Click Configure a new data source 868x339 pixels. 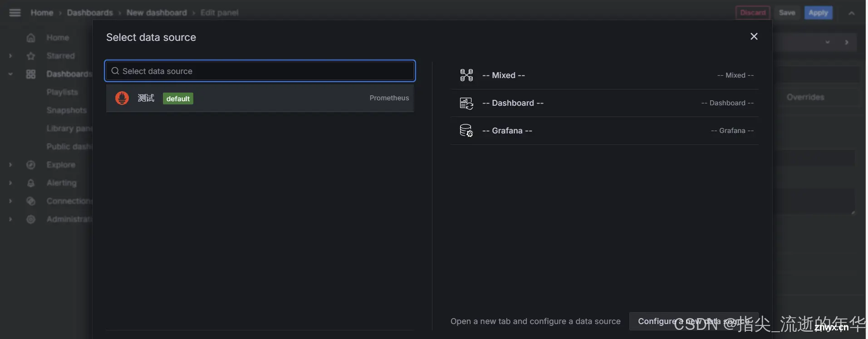point(694,321)
